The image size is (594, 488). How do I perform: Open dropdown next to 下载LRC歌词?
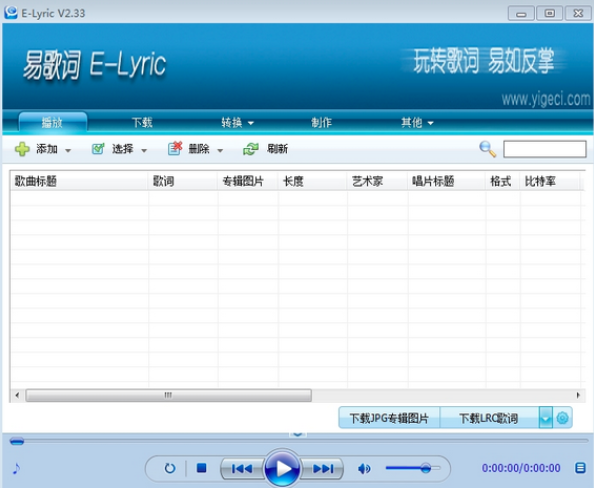click(x=546, y=418)
